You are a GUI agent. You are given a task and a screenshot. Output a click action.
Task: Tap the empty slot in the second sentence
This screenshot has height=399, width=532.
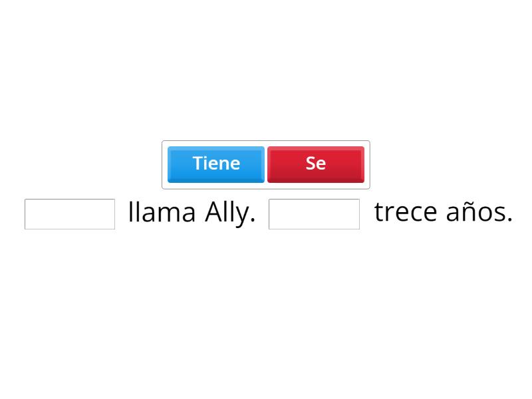[314, 214]
